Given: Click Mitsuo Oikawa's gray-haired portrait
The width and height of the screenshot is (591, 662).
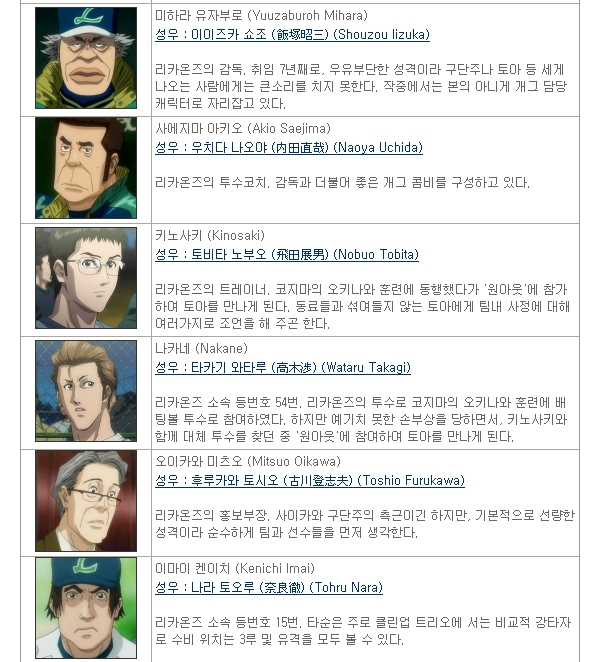Looking at the screenshot, I should pos(86,501).
